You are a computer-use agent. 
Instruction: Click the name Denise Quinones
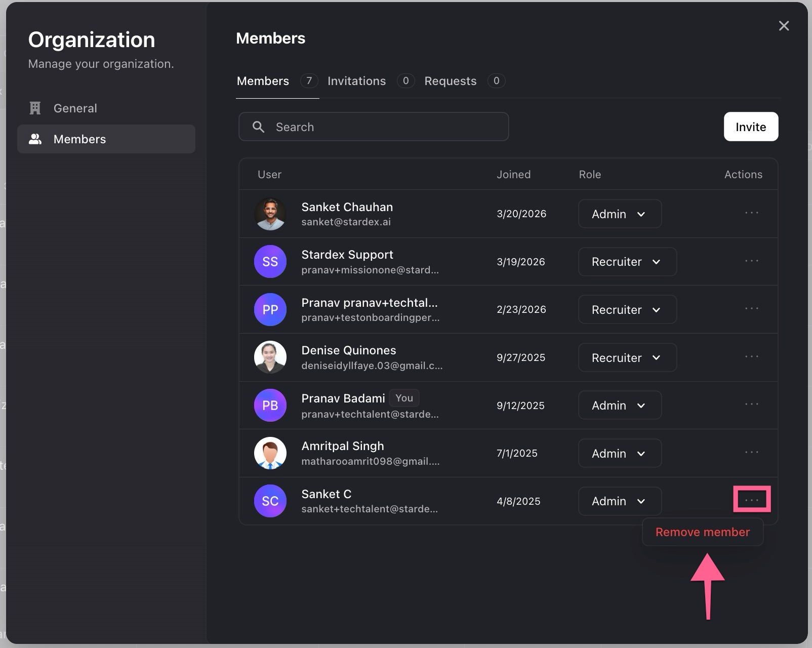349,350
